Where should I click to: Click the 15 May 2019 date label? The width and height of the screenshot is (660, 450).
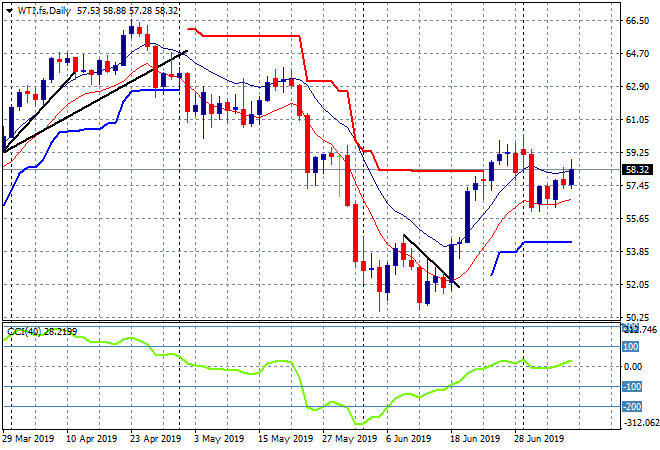pyautogui.click(x=285, y=439)
